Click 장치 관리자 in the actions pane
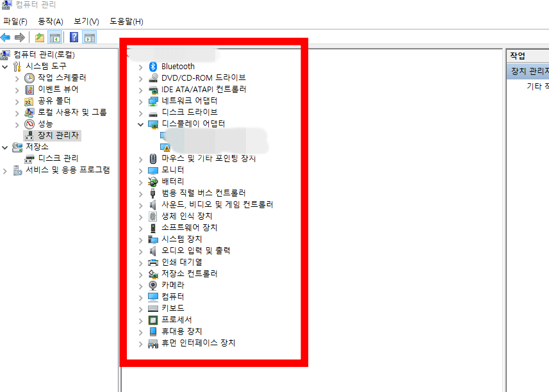This screenshot has width=549, height=392. (x=528, y=71)
